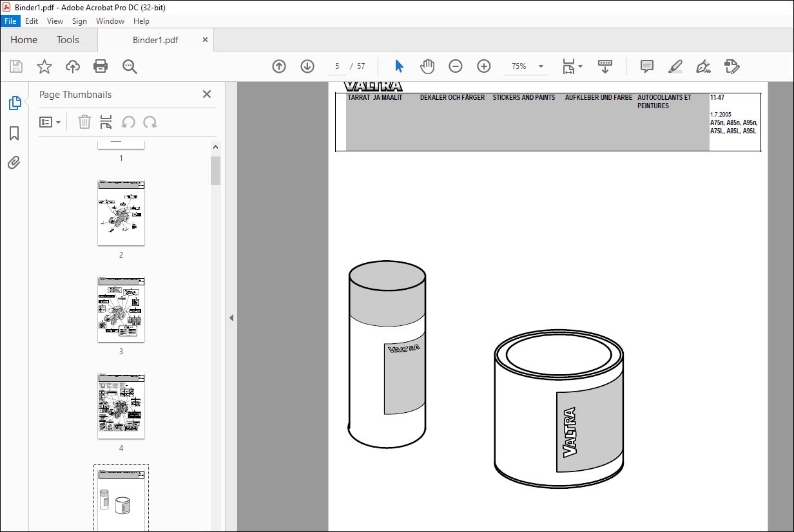Click the zoom out minus icon
The width and height of the screenshot is (794, 532).
coord(456,66)
